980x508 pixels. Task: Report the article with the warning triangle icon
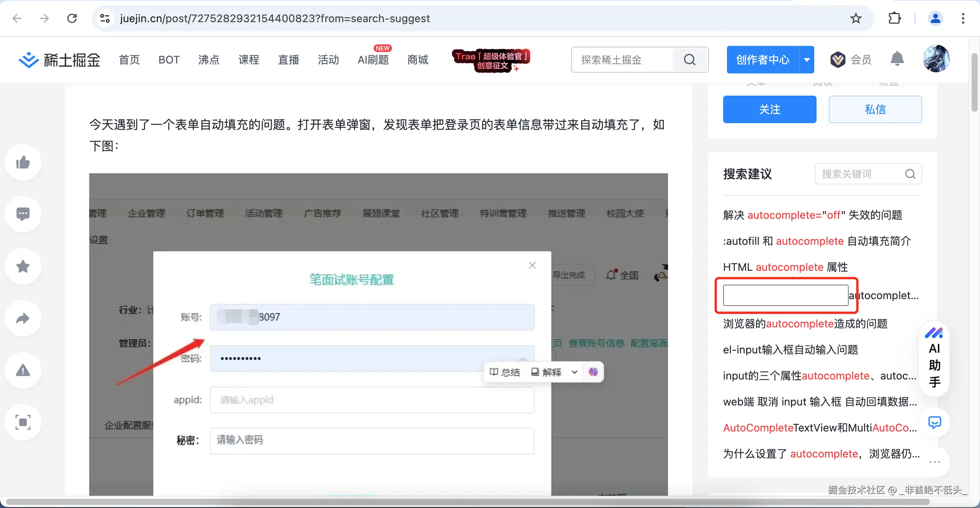click(x=23, y=370)
